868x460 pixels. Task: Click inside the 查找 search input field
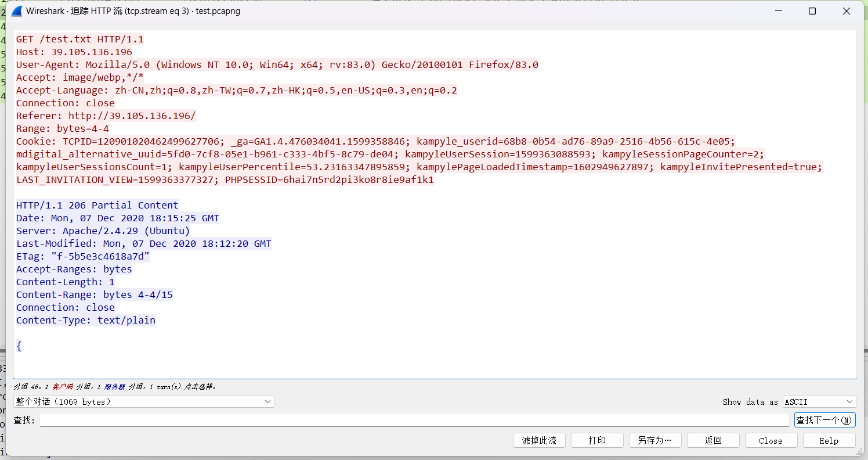pyautogui.click(x=406, y=420)
